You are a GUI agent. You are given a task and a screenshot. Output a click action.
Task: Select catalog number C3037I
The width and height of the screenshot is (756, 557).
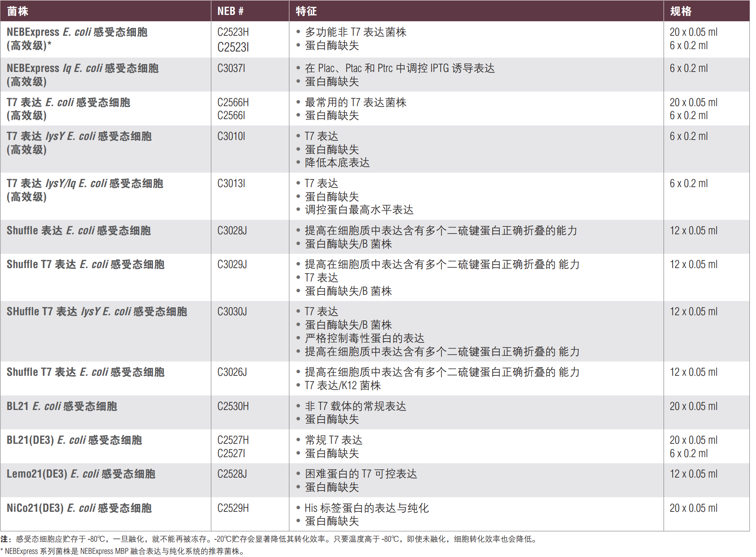click(231, 68)
